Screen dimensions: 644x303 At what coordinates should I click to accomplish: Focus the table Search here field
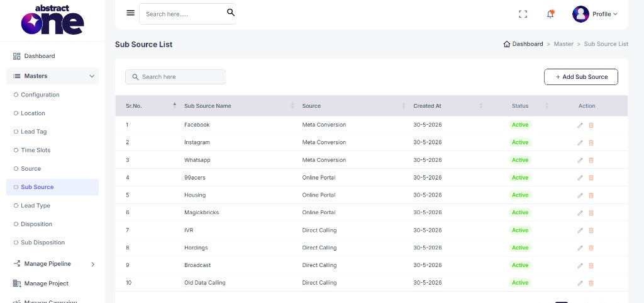175,77
